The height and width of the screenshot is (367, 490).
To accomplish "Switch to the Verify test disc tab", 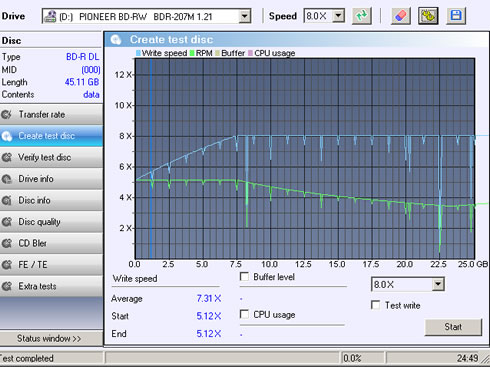I will [51, 157].
